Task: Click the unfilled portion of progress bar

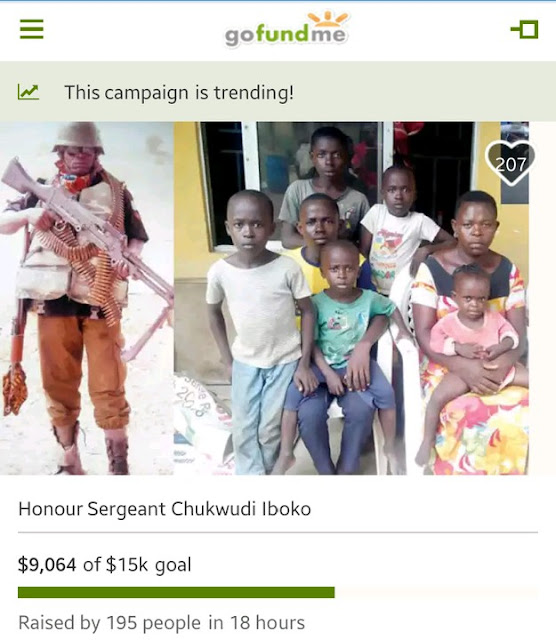Action: pyautogui.click(x=436, y=592)
